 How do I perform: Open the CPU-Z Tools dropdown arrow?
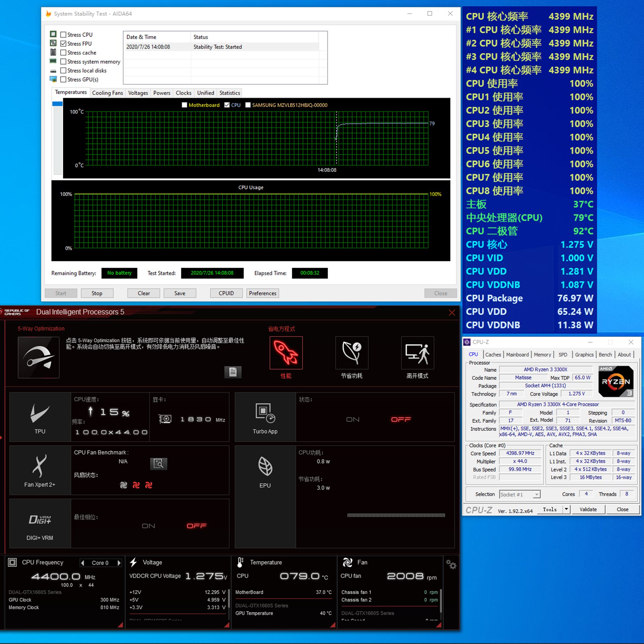(566, 509)
